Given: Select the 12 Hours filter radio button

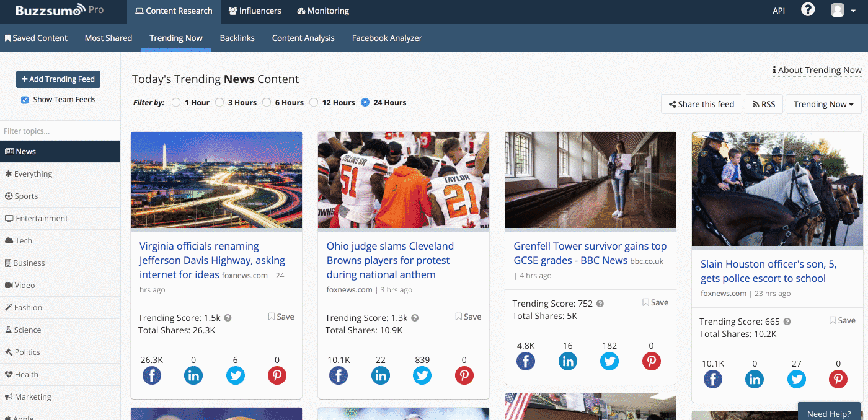Looking at the screenshot, I should (x=314, y=102).
